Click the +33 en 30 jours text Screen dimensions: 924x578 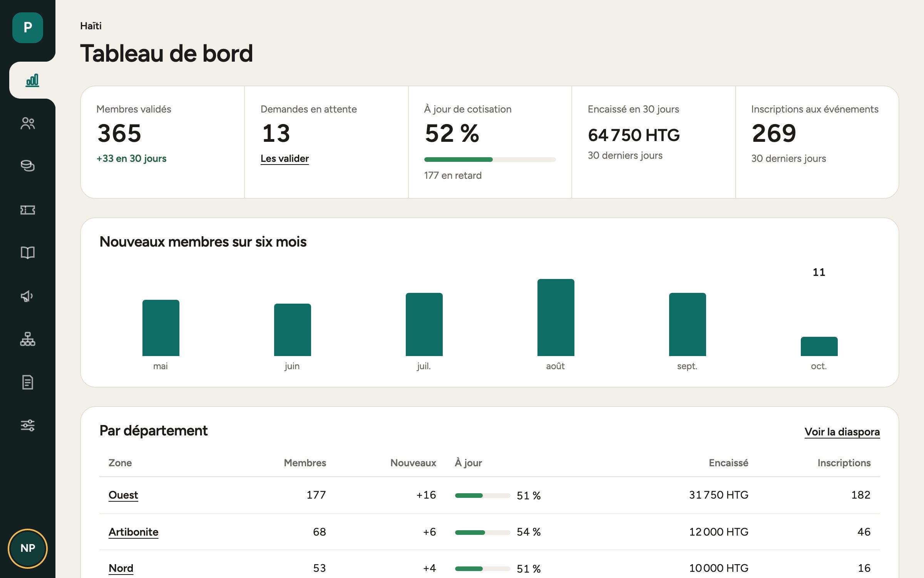(131, 158)
